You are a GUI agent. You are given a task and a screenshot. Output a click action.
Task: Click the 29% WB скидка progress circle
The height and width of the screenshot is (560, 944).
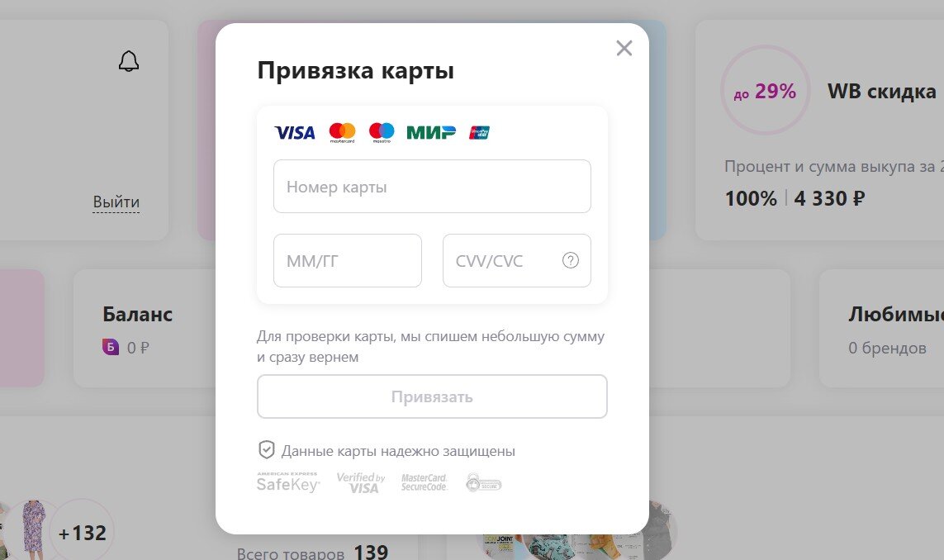tap(766, 90)
